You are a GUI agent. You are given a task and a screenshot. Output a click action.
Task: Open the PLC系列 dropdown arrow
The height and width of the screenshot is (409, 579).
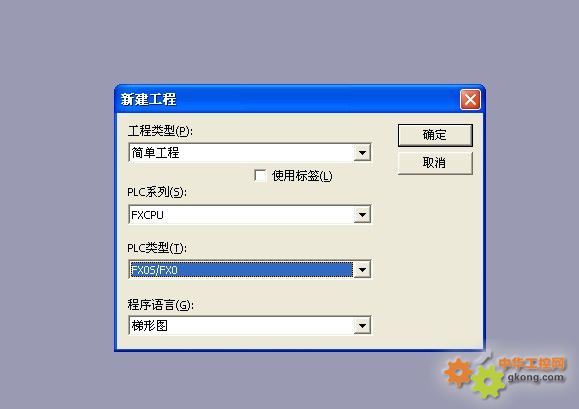pos(362,214)
